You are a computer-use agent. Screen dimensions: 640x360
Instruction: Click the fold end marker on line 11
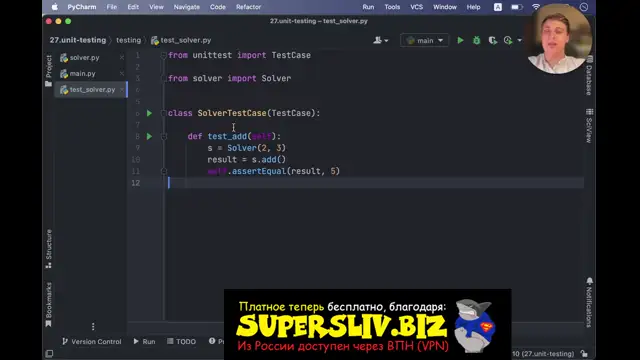pos(164,171)
